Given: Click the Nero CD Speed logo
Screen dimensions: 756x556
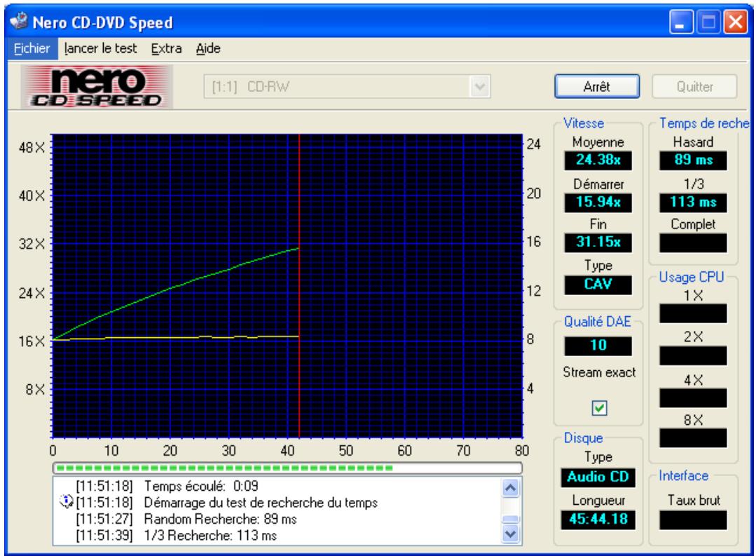Looking at the screenshot, I should [x=97, y=87].
